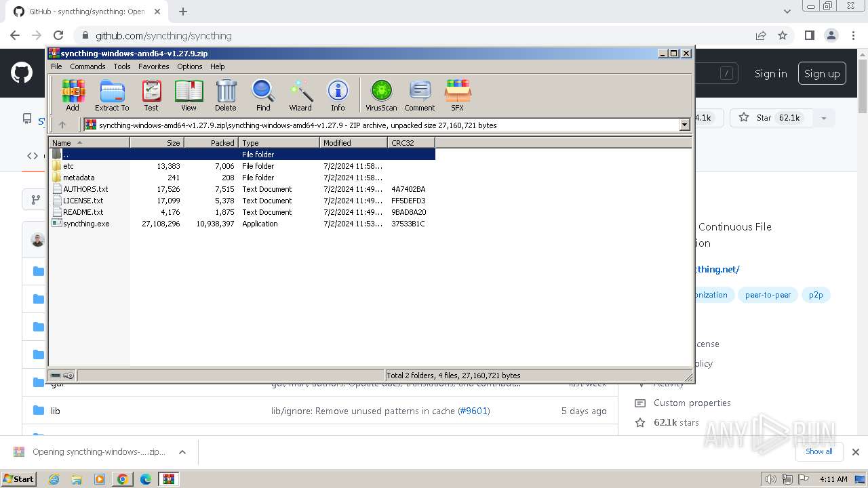Image resolution: width=868 pixels, height=488 pixels.
Task: Click the Extract To toolbar icon
Action: 112,95
